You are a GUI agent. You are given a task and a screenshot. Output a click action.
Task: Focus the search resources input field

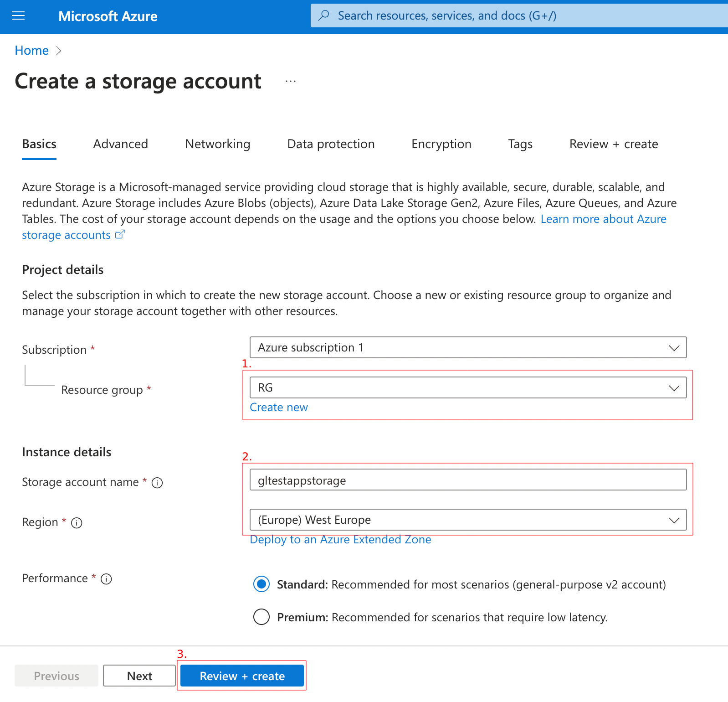click(519, 15)
